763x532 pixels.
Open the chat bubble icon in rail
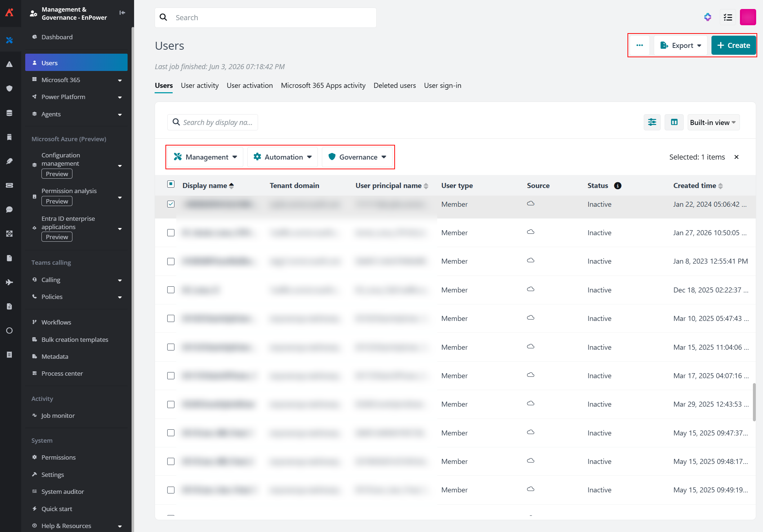coord(10,210)
